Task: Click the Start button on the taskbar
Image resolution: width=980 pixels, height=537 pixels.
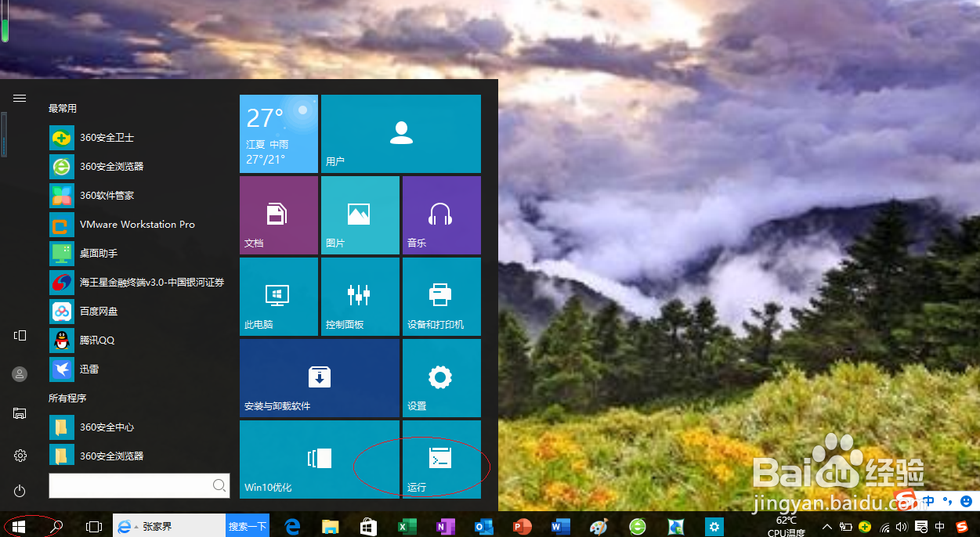Action: [16, 526]
